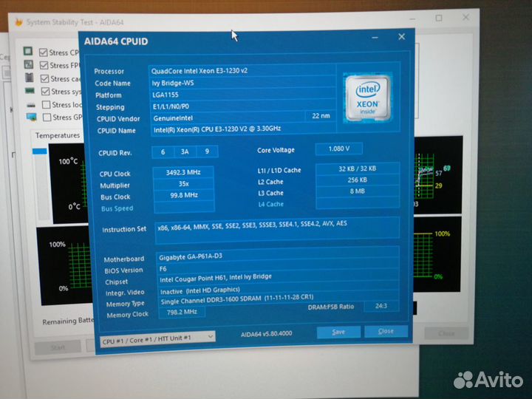The height and width of the screenshot is (399, 532).
Task: Click the CPU Clock 3492.3 MHz value
Action: point(183,172)
